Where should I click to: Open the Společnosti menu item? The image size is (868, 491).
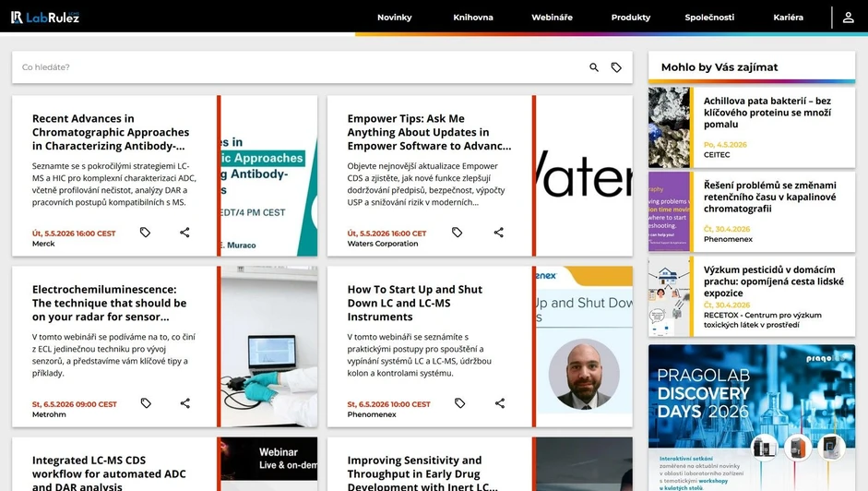point(709,18)
